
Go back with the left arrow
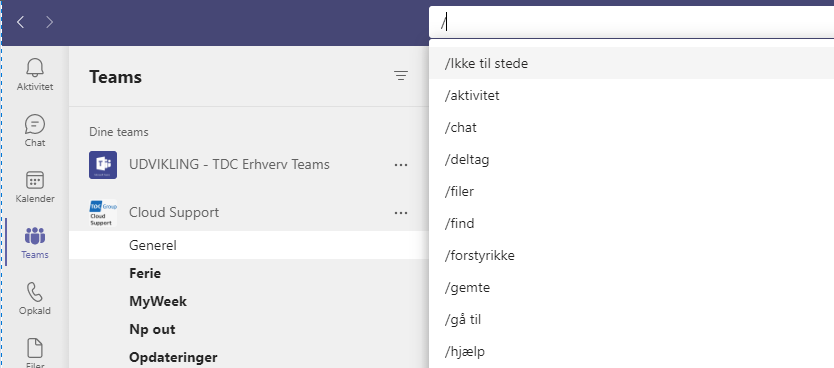pyautogui.click(x=21, y=22)
